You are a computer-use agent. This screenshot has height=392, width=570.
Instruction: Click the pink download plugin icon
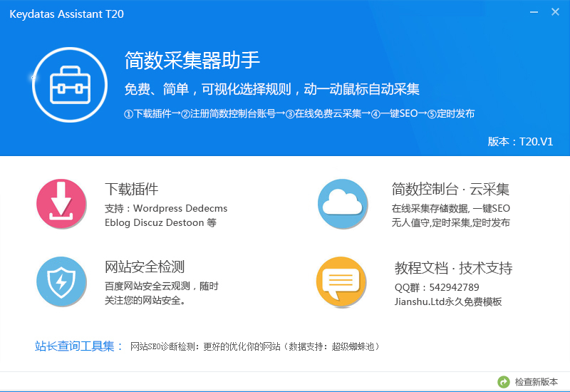tap(61, 204)
